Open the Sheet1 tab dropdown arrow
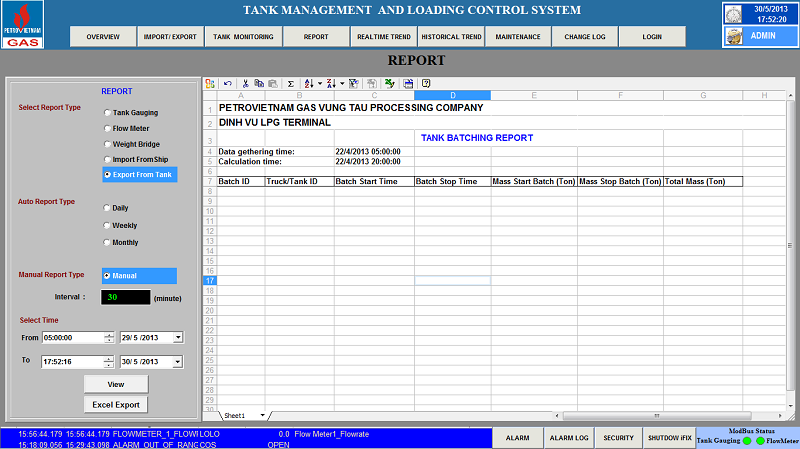This screenshot has width=800, height=449. 263,415
